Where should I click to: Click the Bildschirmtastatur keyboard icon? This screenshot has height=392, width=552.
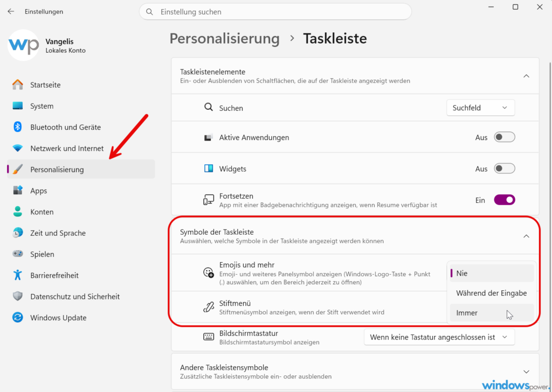[209, 337]
